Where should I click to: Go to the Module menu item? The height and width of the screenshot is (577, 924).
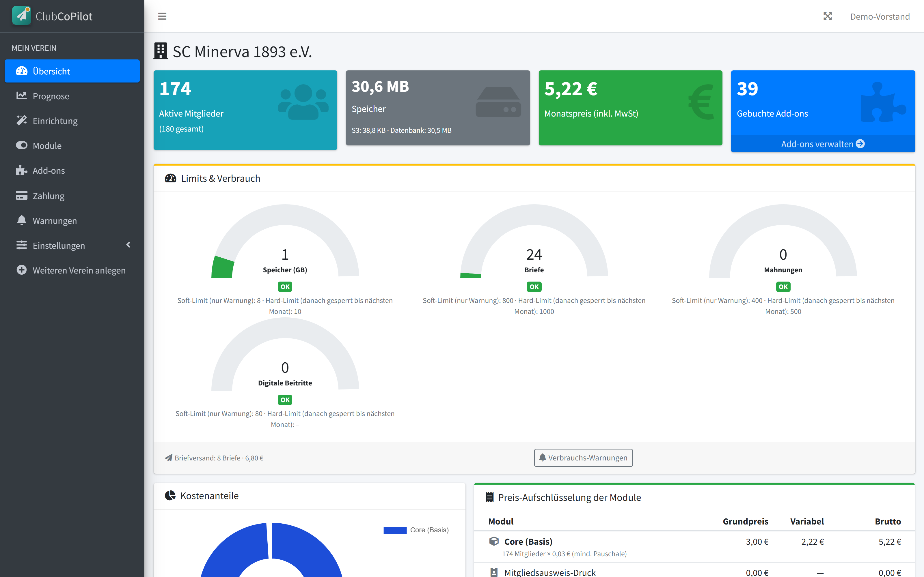pos(72,145)
